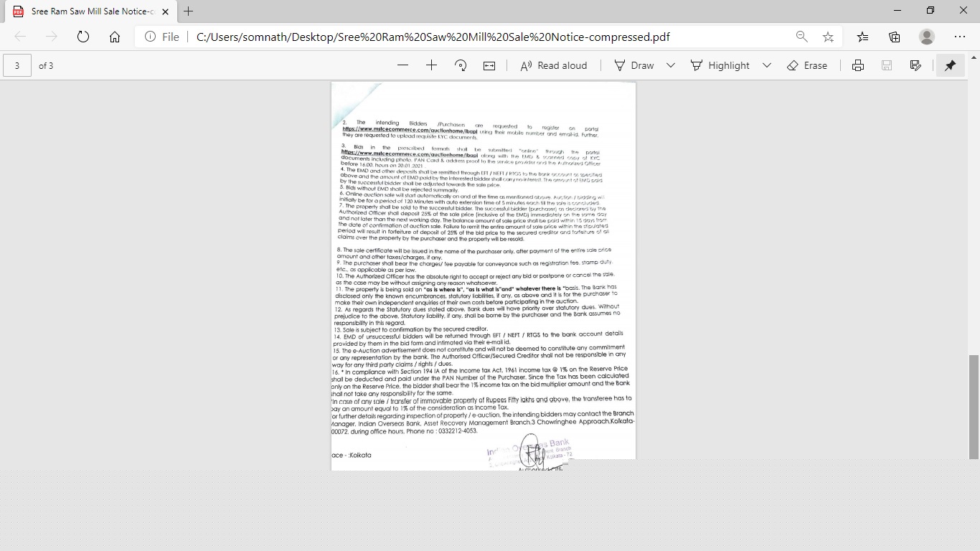Toggle the Draw annotation tool
Image resolution: width=980 pixels, height=551 pixels.
tap(634, 65)
